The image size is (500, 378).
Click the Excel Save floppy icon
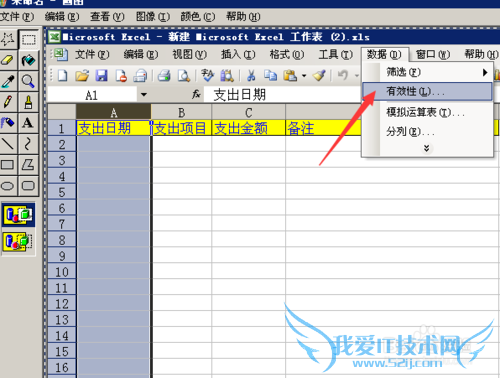pyautogui.click(x=101, y=76)
